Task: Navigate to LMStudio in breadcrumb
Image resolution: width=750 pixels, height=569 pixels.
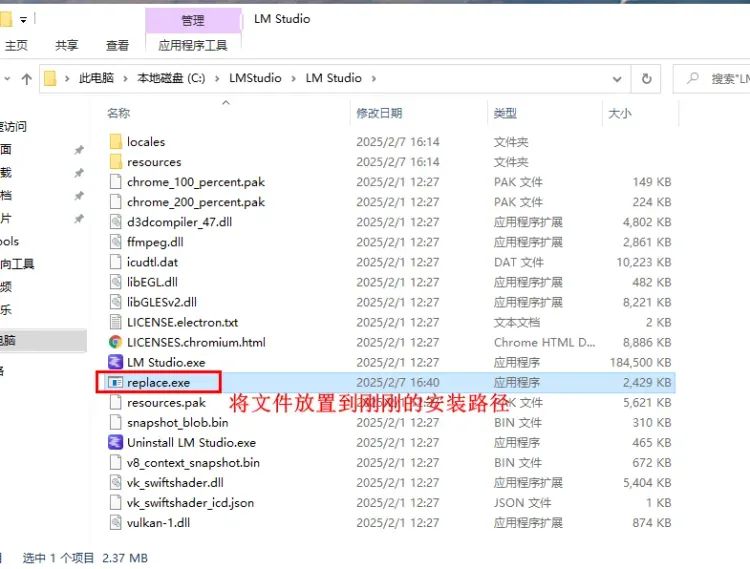Action: 255,78
